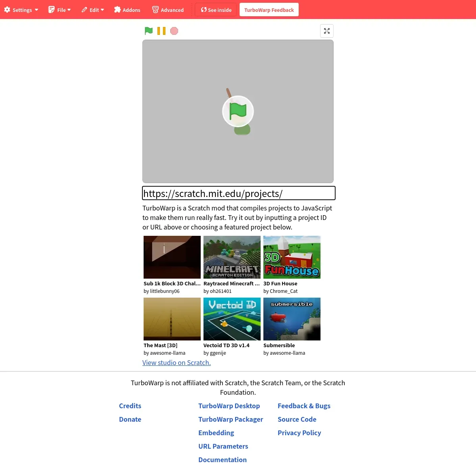Open the TurboWarp Desktop link
This screenshot has height=476, width=476.
pyautogui.click(x=229, y=406)
